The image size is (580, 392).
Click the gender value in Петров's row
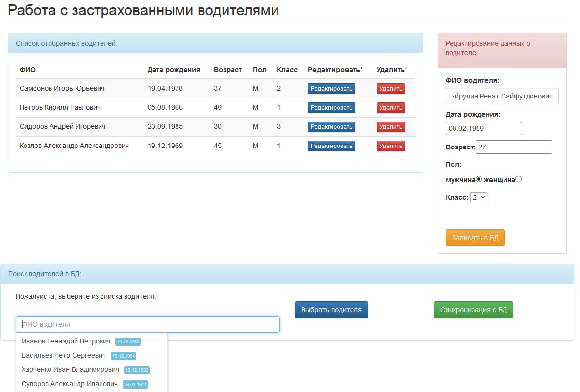tap(255, 108)
